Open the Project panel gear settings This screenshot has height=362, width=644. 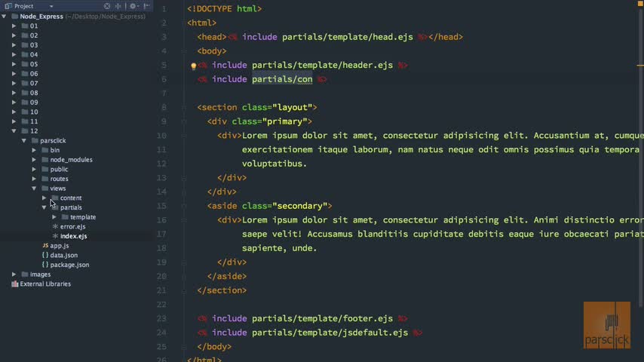tap(133, 6)
